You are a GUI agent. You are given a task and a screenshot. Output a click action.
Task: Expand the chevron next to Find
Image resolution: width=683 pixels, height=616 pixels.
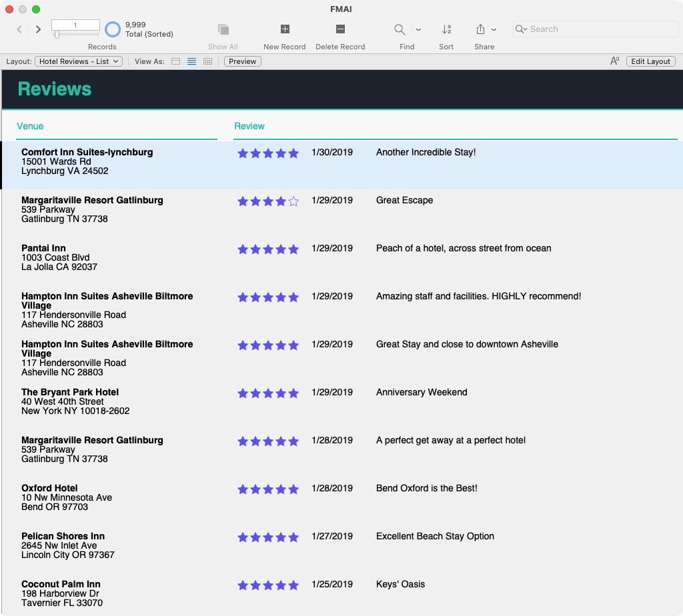click(x=418, y=29)
